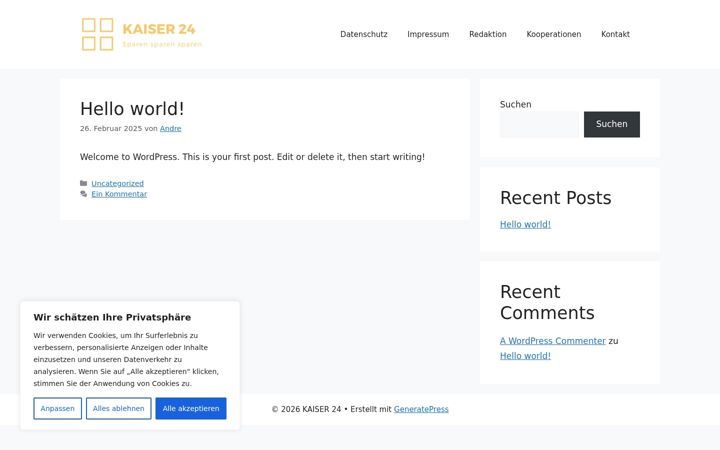This screenshot has height=450, width=720.
Task: Go to the Redaktion page
Action: point(488,34)
